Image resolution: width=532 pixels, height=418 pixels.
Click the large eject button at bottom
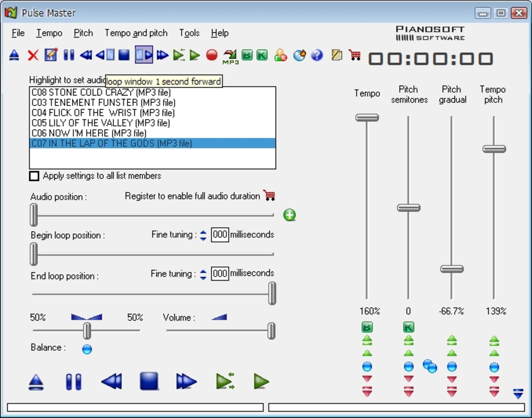coord(36,382)
